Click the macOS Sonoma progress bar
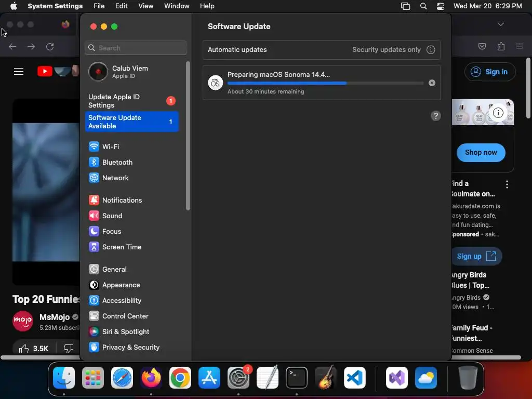Image resolution: width=532 pixels, height=399 pixels. pyautogui.click(x=325, y=83)
